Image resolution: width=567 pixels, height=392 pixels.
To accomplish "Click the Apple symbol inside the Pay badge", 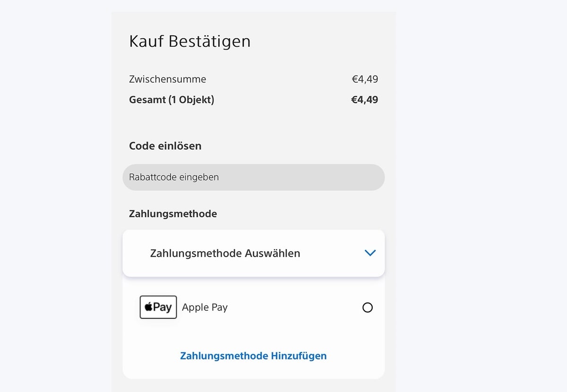I will 148,307.
